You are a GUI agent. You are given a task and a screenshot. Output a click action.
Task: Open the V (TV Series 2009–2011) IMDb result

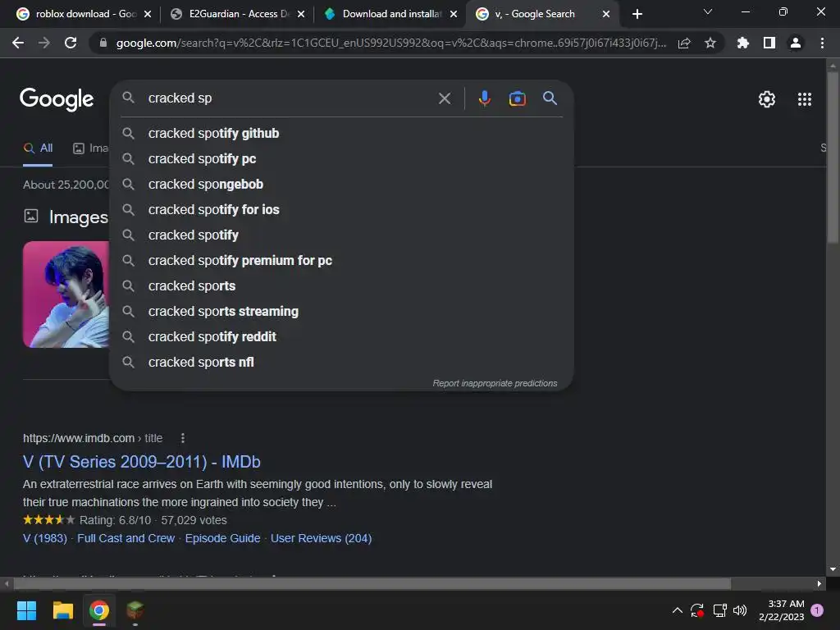point(141,462)
